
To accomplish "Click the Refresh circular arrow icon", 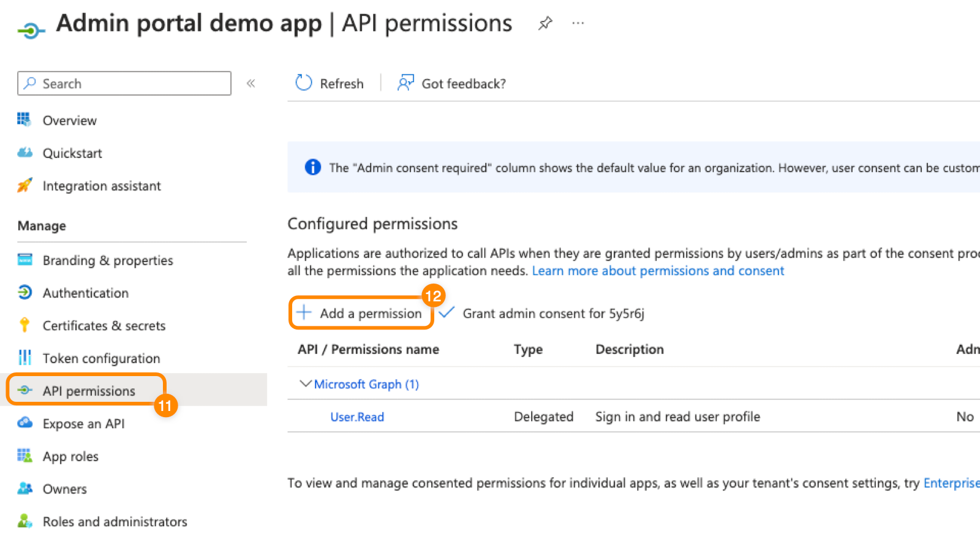I will [304, 83].
